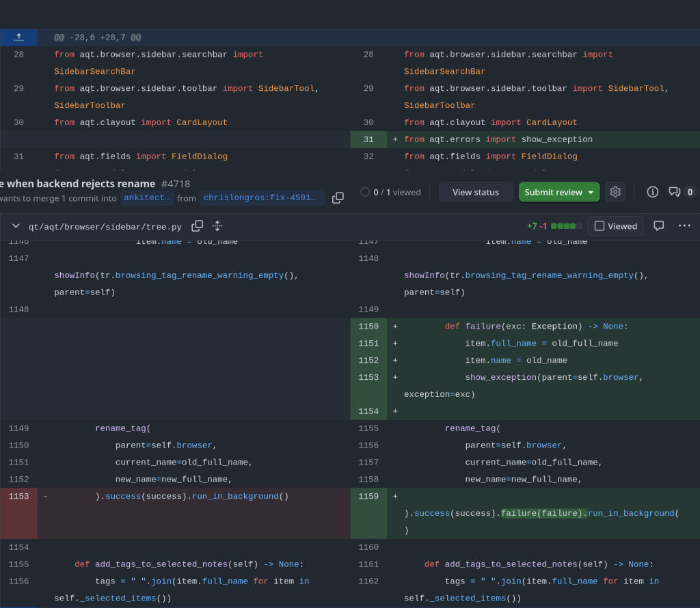Viewport: 700px width, 608px height.
Task: Mark tree.py as Viewed
Action: [x=615, y=226]
